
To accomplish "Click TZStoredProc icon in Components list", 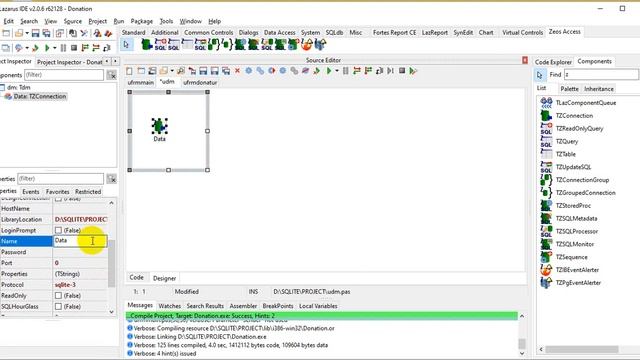I will [546, 205].
